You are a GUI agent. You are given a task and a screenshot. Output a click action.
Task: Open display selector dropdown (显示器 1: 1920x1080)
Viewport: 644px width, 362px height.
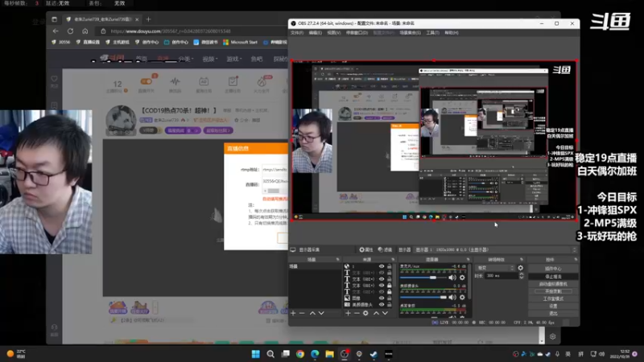[495, 249]
